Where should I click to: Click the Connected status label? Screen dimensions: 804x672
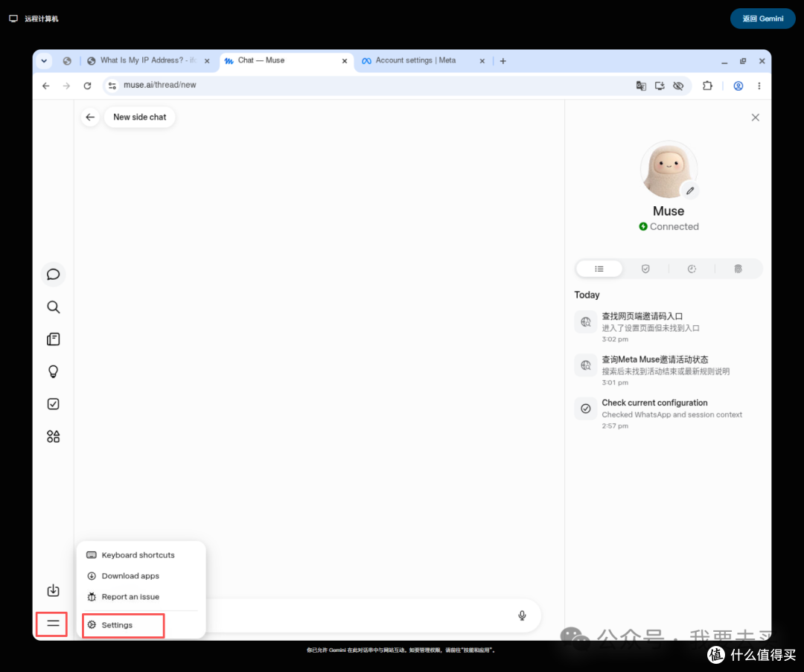click(669, 226)
